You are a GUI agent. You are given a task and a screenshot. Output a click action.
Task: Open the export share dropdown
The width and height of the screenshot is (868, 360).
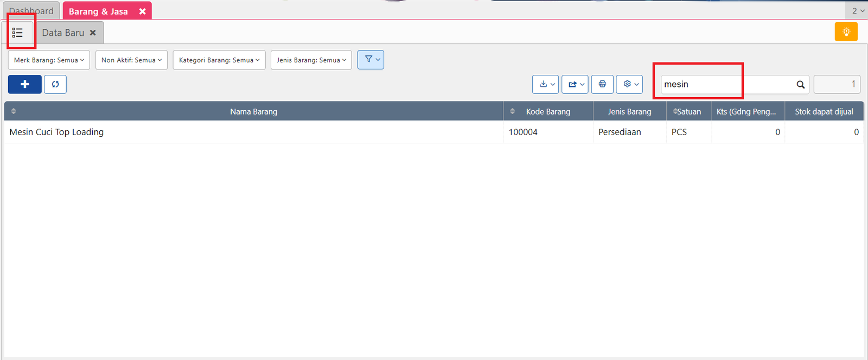pos(575,84)
